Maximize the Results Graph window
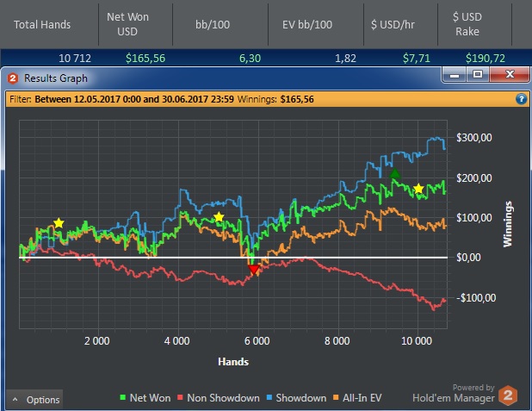The image size is (532, 411). click(x=478, y=74)
